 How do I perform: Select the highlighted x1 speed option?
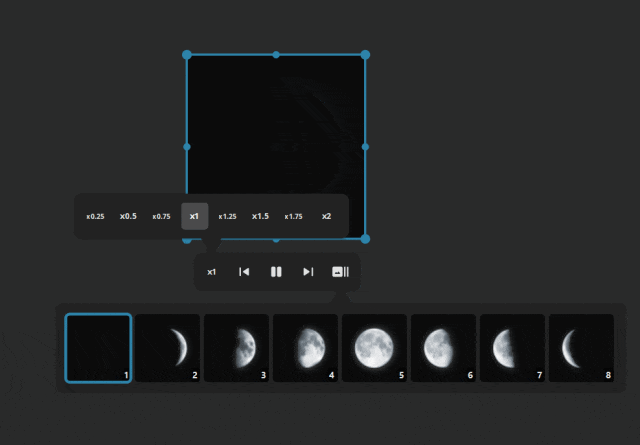click(x=194, y=216)
